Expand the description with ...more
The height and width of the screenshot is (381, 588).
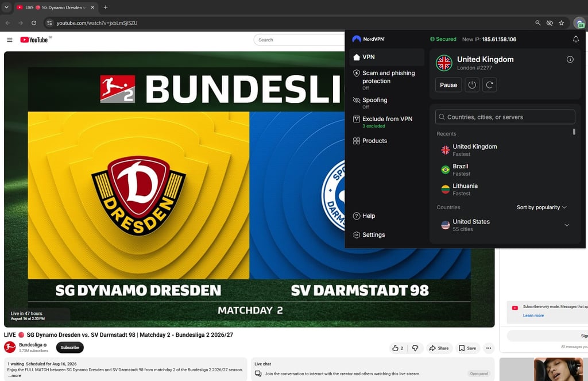[14, 375]
